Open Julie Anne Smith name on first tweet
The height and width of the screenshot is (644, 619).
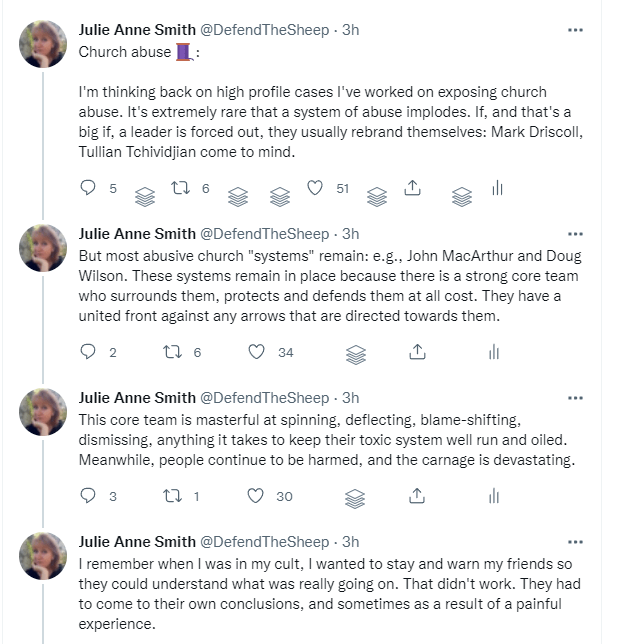click(137, 30)
